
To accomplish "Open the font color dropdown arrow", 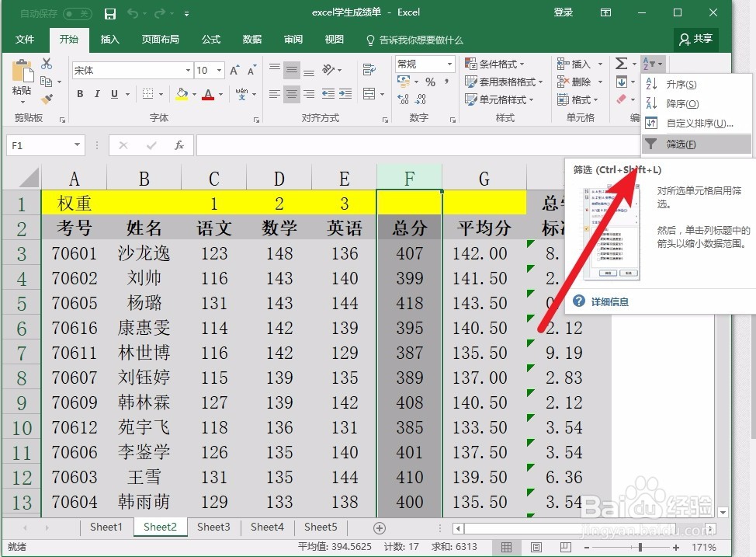I will click(x=220, y=95).
